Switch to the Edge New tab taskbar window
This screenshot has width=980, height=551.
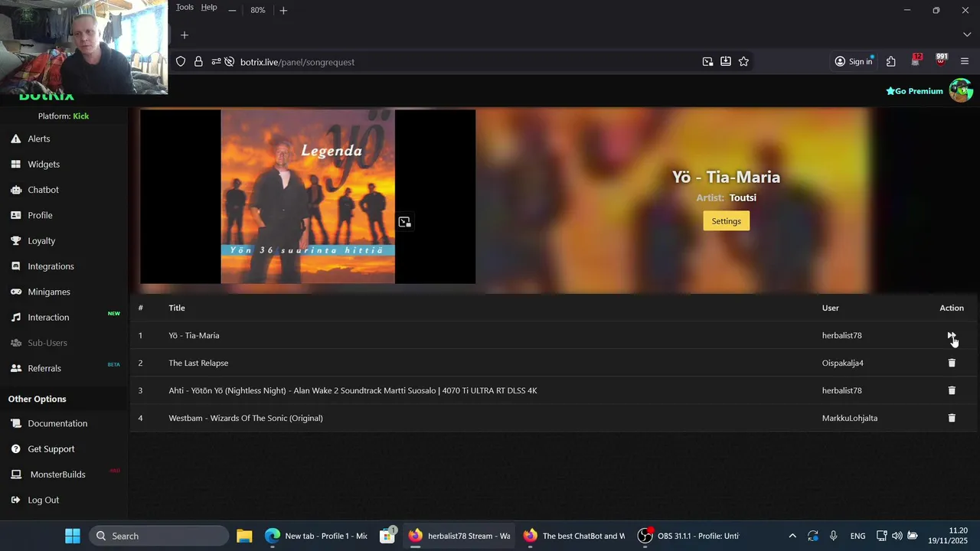click(316, 536)
